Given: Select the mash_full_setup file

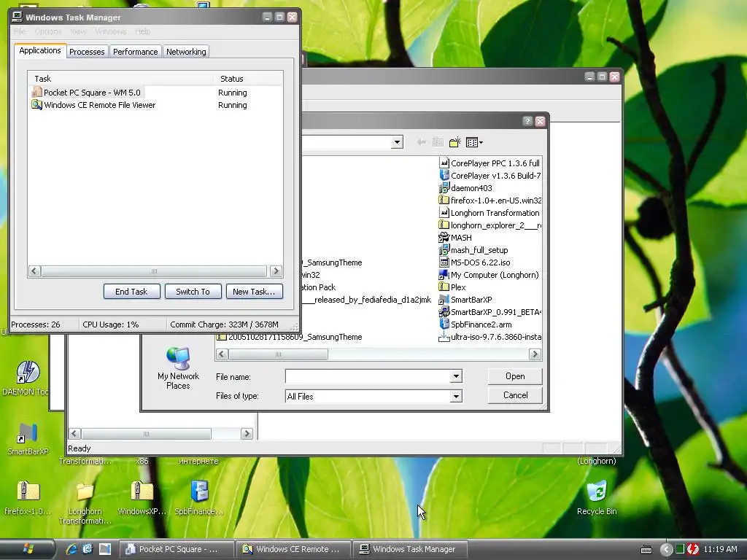Looking at the screenshot, I should [x=473, y=249].
